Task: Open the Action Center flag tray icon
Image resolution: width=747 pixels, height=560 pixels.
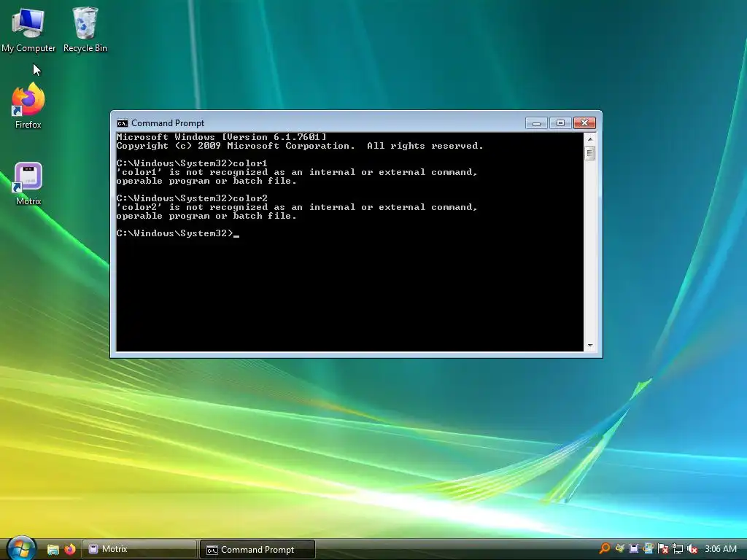Action: point(662,549)
